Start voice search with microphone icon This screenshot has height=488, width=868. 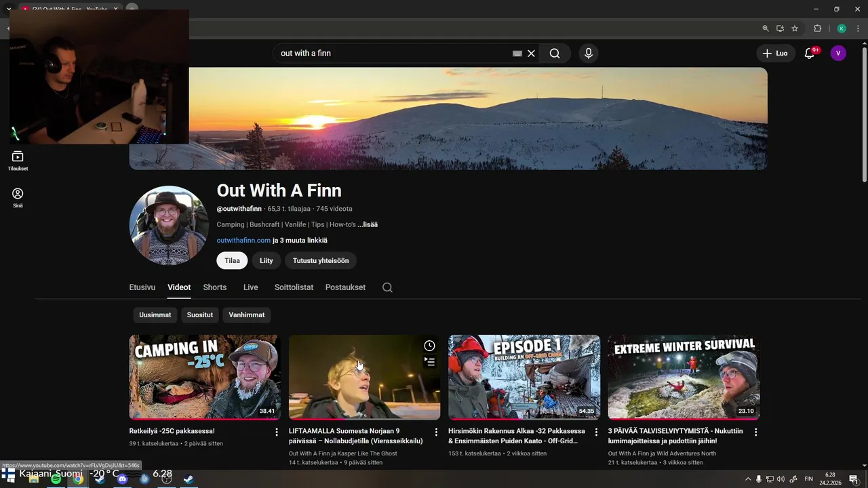pos(589,54)
